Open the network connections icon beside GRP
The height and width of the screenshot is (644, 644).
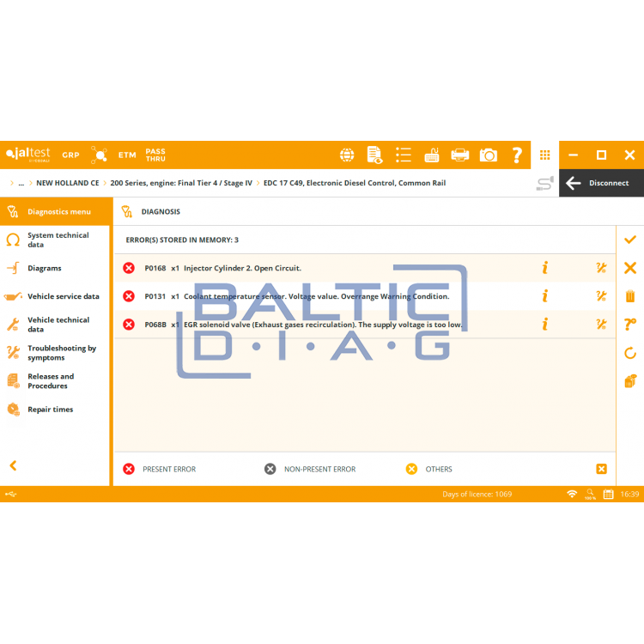click(99, 155)
